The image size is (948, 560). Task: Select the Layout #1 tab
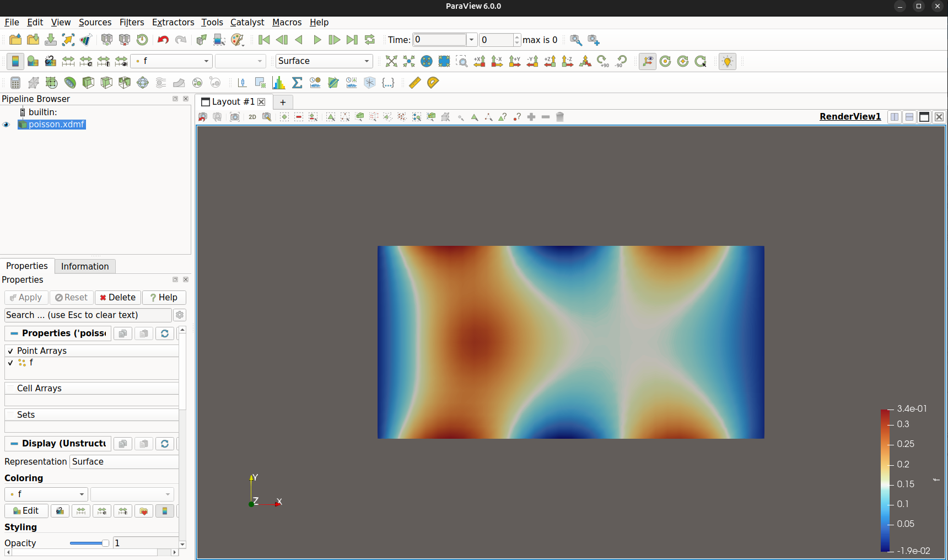coord(233,102)
